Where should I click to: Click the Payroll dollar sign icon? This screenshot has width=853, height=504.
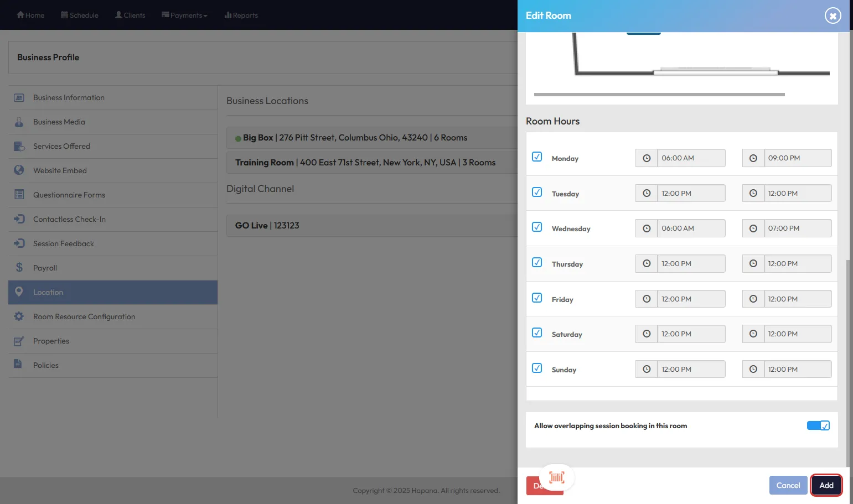[19, 268]
